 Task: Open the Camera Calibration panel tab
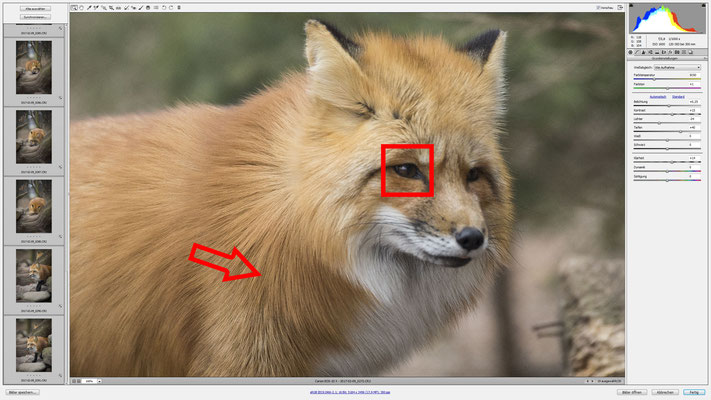point(677,52)
